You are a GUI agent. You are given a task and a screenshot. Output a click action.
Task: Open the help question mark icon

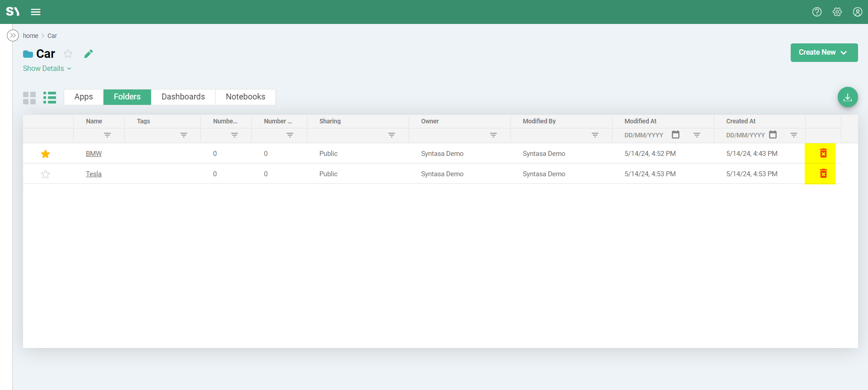click(x=816, y=12)
